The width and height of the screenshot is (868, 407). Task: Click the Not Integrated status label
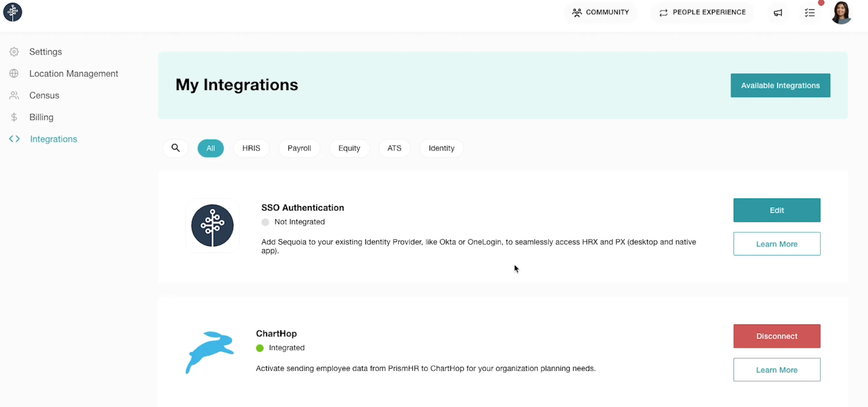(x=299, y=222)
